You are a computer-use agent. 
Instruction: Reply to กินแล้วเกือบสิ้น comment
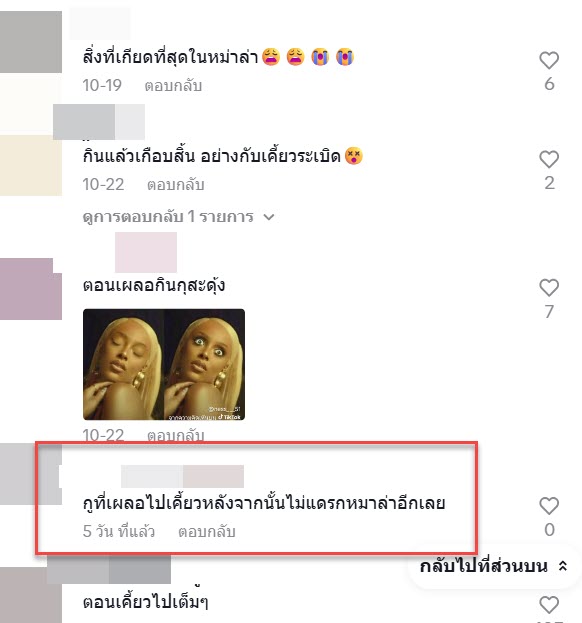point(176,184)
